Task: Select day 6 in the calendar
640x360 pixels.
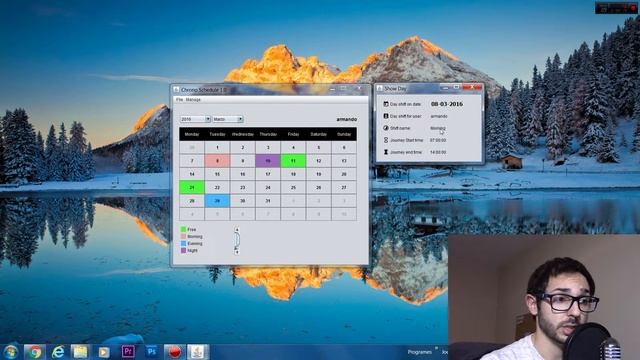Action: [344, 147]
